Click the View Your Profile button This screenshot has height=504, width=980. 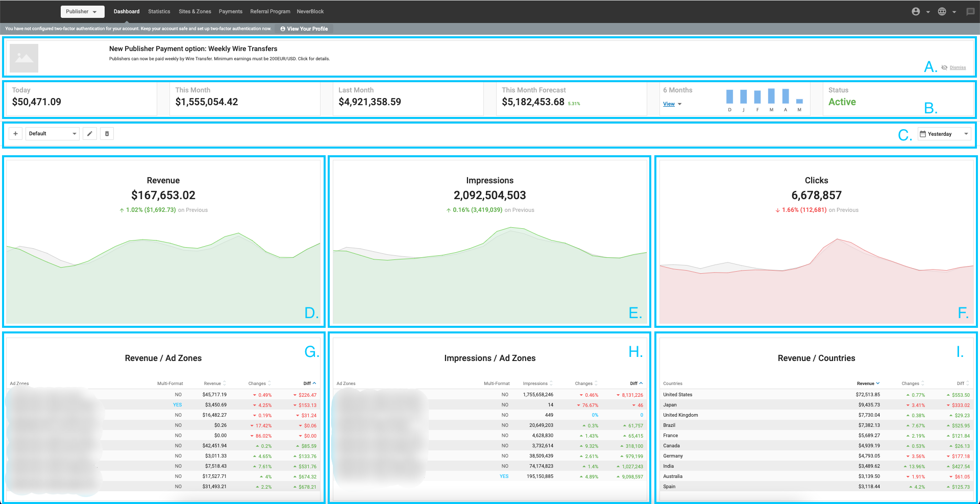coord(304,29)
